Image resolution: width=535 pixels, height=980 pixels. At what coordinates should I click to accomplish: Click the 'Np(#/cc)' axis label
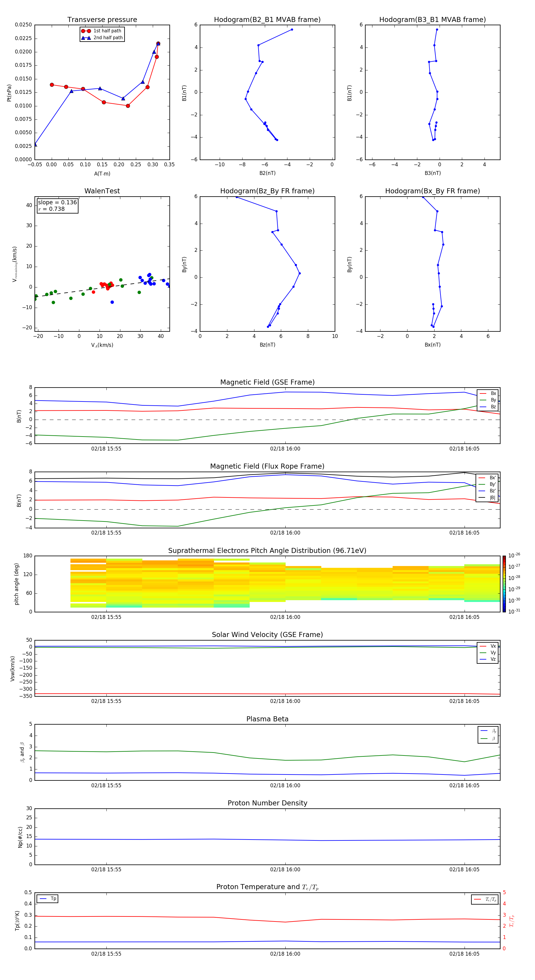[20, 837]
